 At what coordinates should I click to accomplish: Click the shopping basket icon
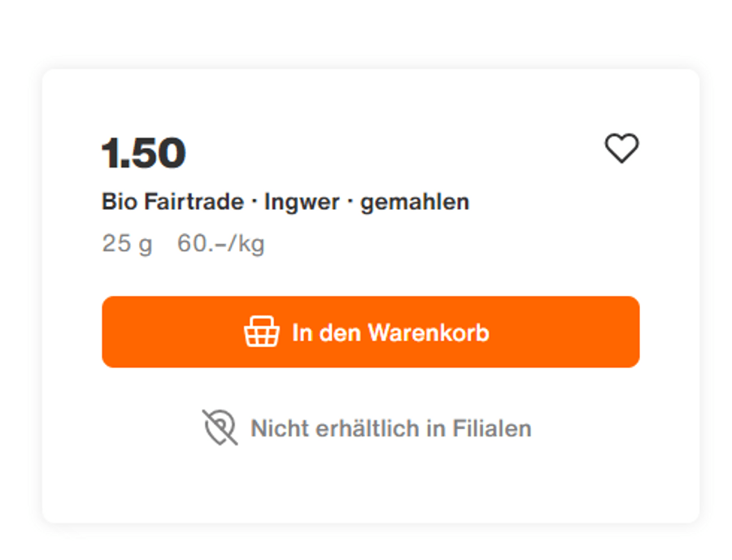[261, 332]
